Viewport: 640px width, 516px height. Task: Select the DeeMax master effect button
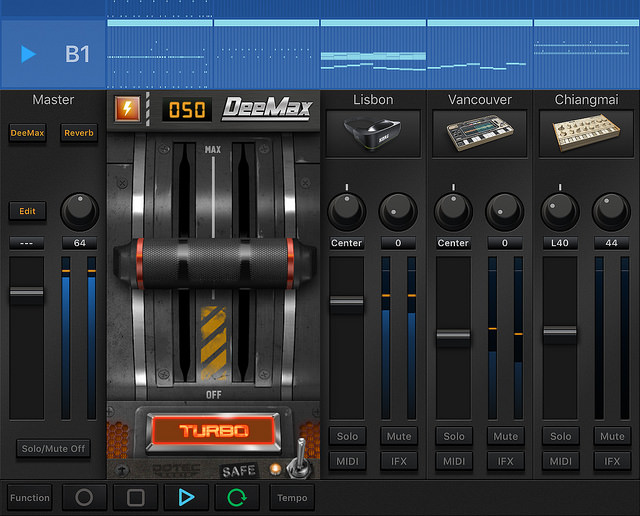[x=27, y=133]
